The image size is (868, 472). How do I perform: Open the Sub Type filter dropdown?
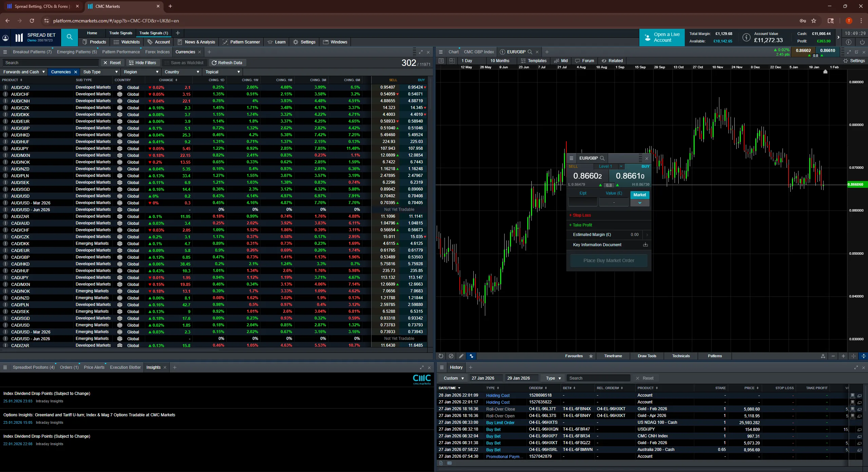click(x=100, y=72)
